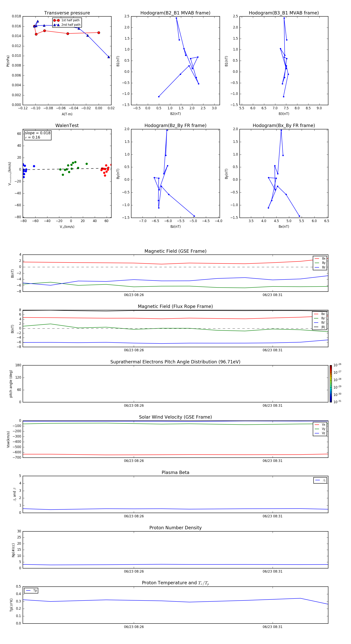Click the Suprathermal Electrons Pitch Angle title
The width and height of the screenshot is (351, 644).
click(175, 362)
